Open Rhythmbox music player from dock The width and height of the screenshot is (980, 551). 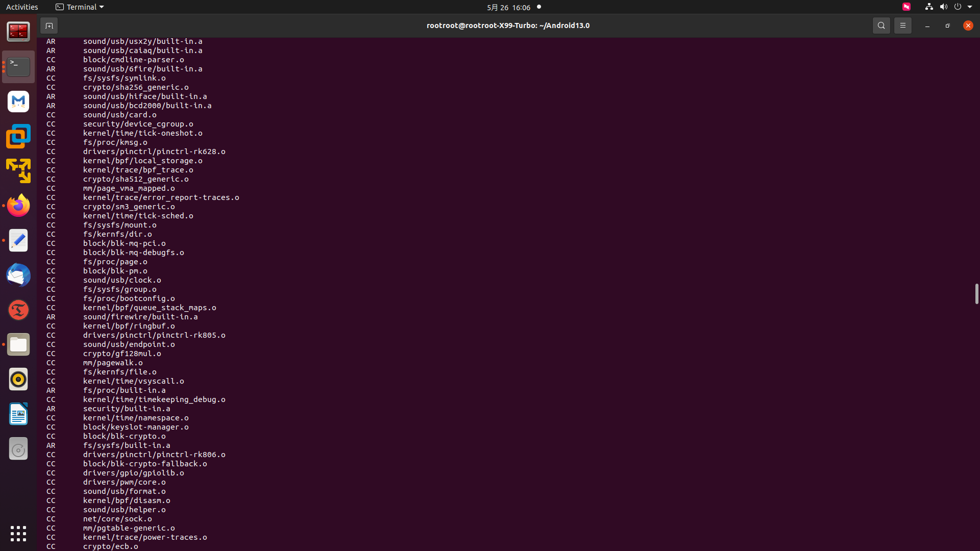click(x=18, y=379)
